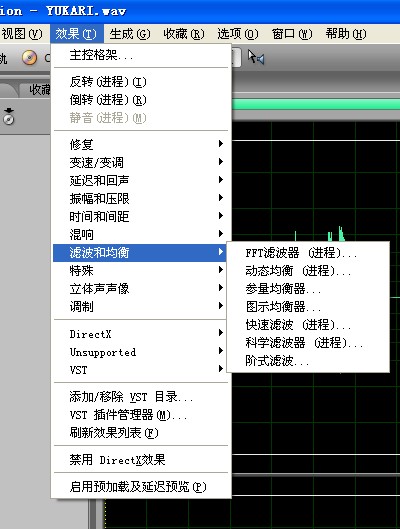Choose 反转(进程)(I) effect

pos(142,82)
